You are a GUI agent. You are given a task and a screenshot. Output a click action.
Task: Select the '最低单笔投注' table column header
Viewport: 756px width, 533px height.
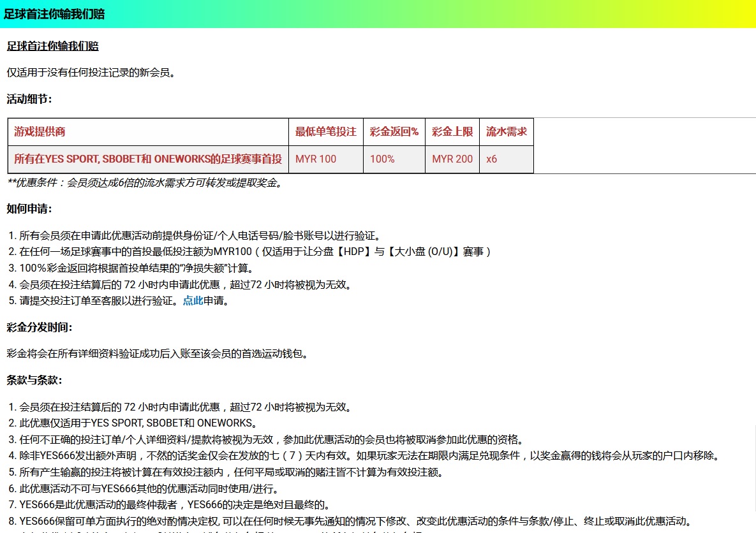click(x=325, y=132)
